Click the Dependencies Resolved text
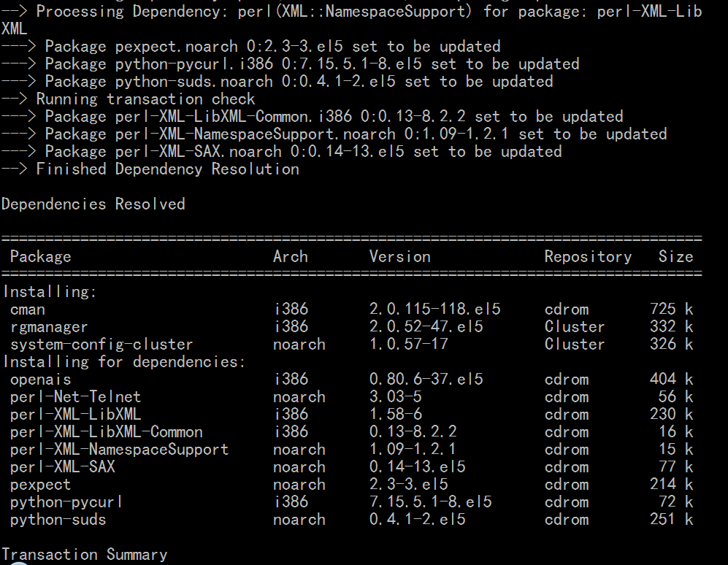The width and height of the screenshot is (728, 565). pos(93,204)
